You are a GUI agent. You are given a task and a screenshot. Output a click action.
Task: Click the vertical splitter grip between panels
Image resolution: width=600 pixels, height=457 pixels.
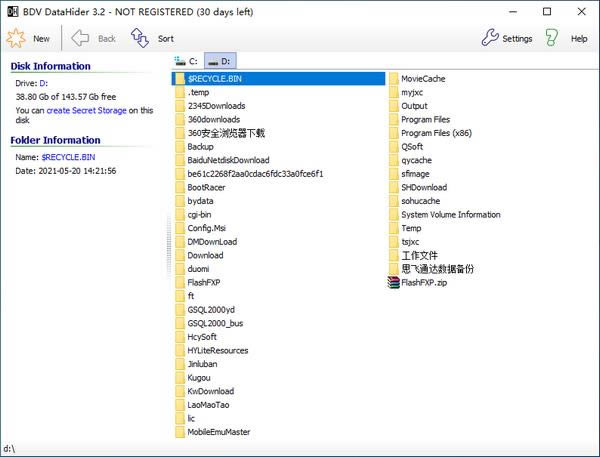[x=169, y=245]
